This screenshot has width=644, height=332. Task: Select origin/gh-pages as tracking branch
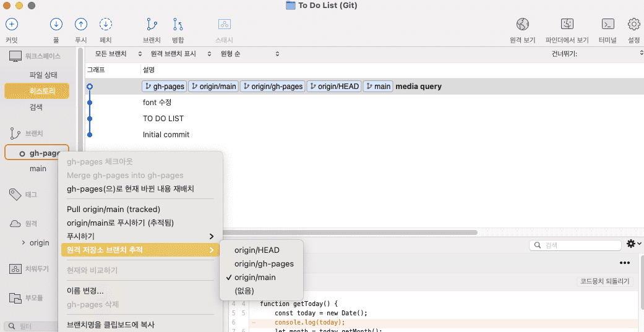pyautogui.click(x=264, y=264)
